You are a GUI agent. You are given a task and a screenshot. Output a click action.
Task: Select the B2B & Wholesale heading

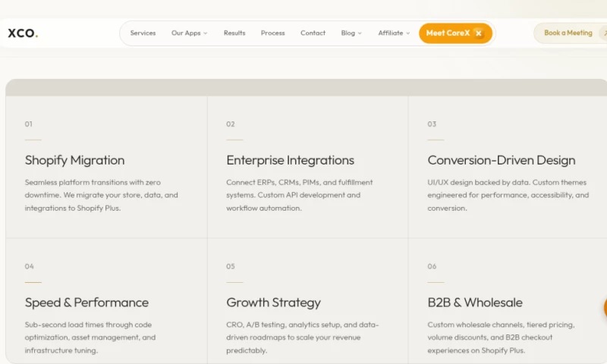475,303
